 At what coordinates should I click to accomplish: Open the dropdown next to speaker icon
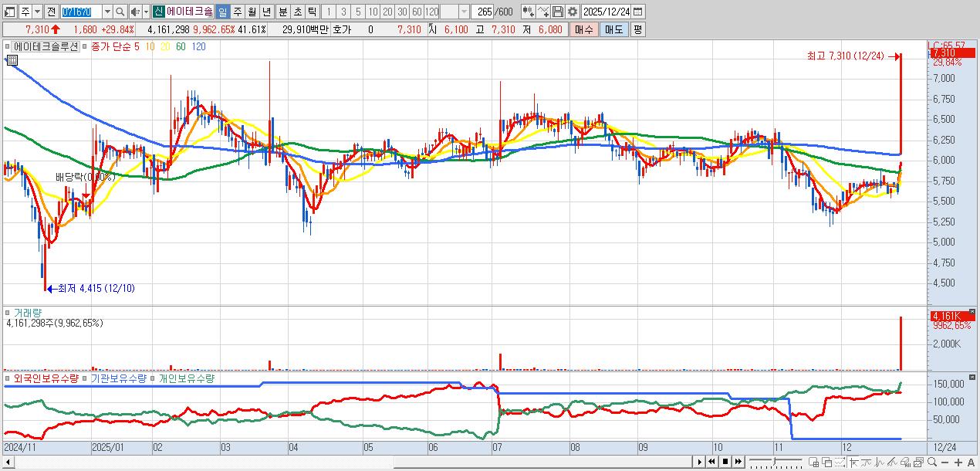[145, 12]
